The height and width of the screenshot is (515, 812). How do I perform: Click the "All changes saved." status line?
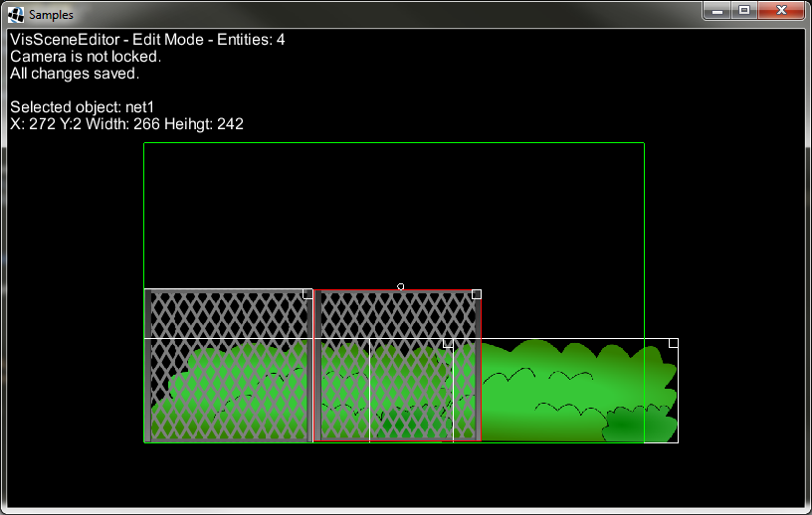tap(75, 74)
